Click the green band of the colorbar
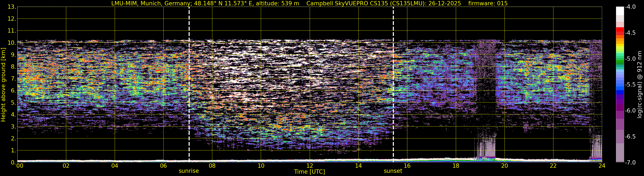The width and height of the screenshot is (644, 176). [x=620, y=62]
